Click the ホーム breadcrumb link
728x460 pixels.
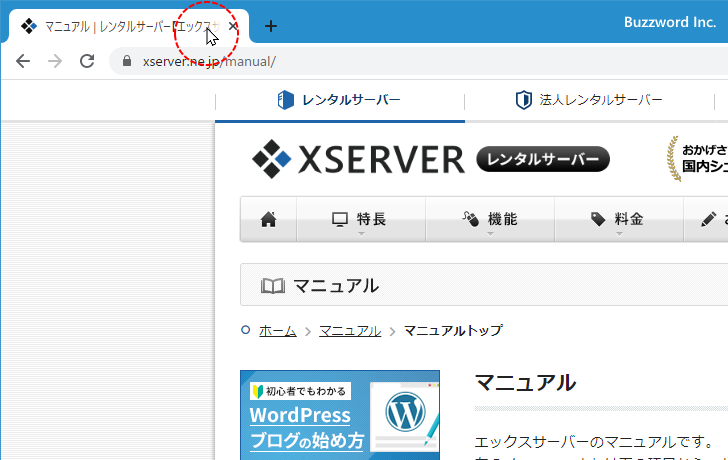pyautogui.click(x=278, y=330)
